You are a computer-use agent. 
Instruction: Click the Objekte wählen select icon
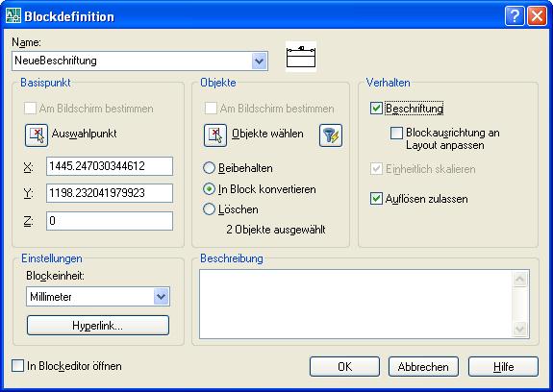click(x=215, y=135)
